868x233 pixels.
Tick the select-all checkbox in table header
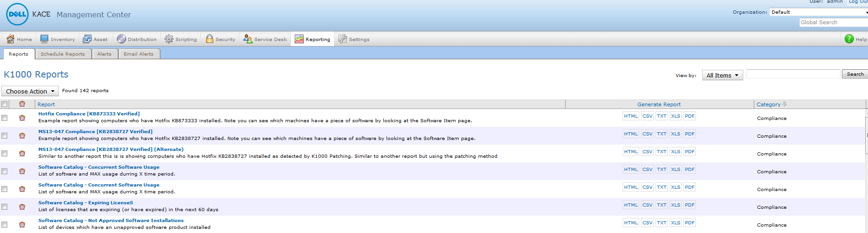click(5, 104)
